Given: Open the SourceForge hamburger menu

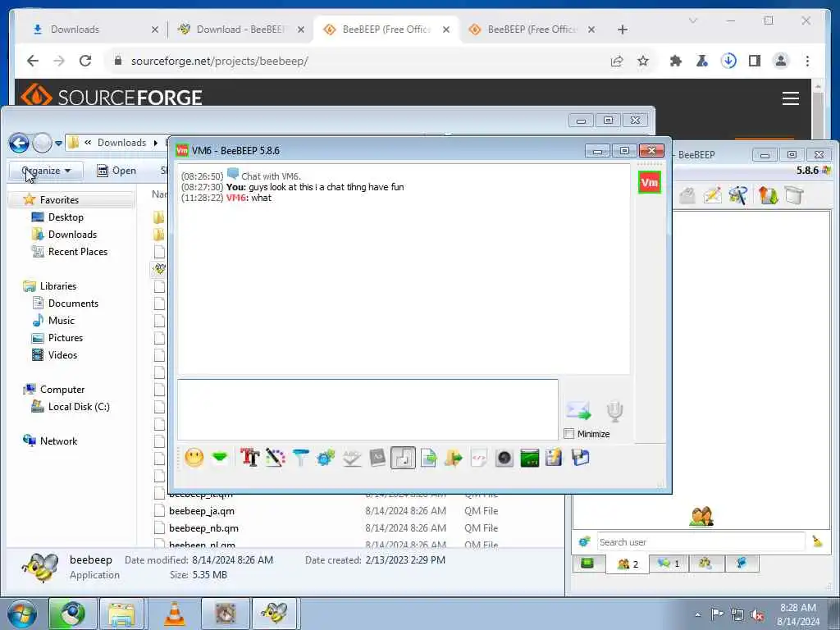Looking at the screenshot, I should [790, 98].
